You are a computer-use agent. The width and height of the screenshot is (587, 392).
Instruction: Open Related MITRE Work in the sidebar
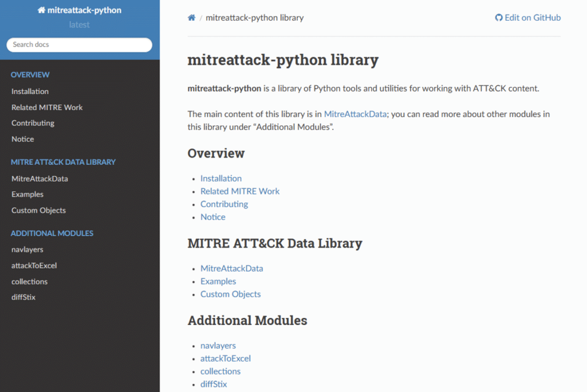47,107
